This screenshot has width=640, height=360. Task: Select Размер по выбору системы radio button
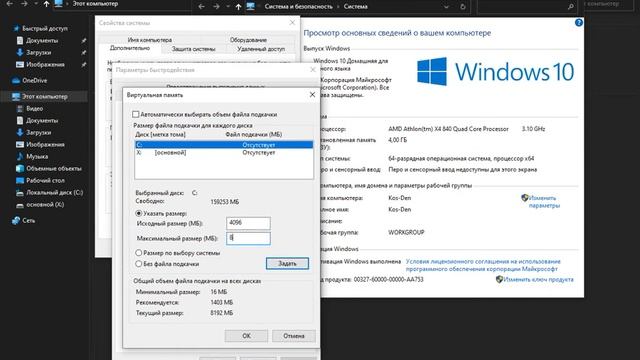point(138,253)
